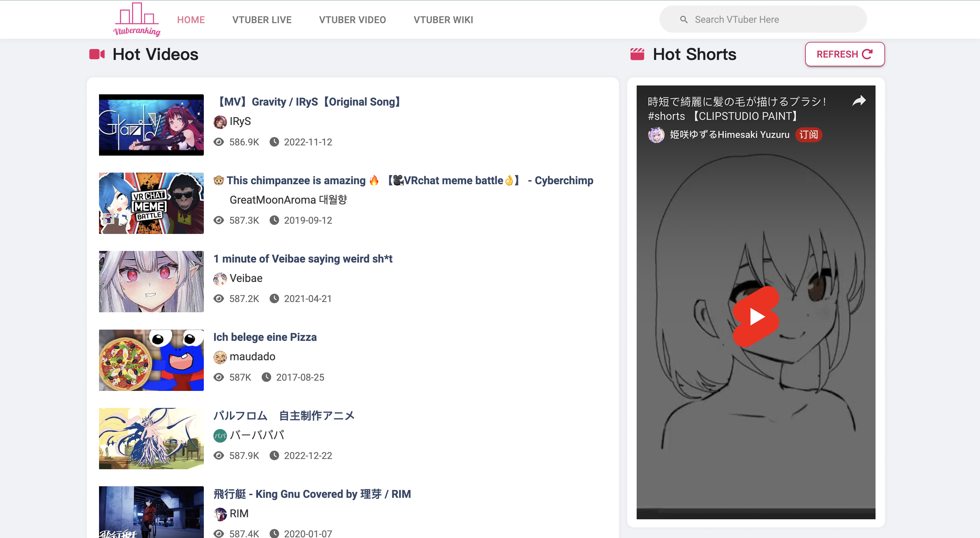
Task: Refresh the Hot Shorts list
Action: point(845,54)
